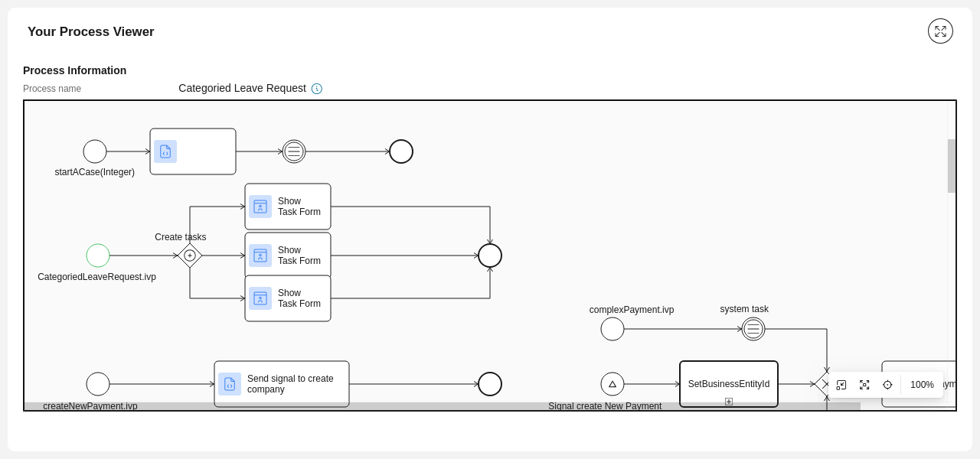Select the form icon on the first Show Task Form

coord(260,207)
